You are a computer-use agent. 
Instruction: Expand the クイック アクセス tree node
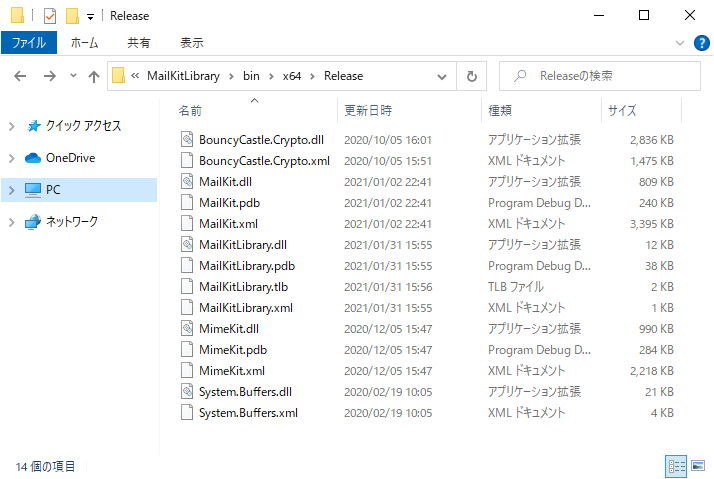[x=12, y=126]
